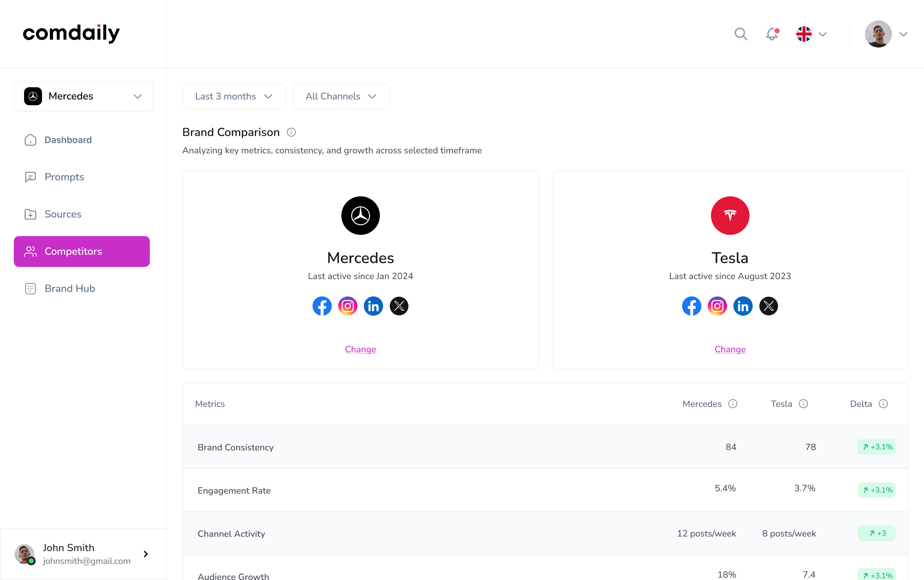The height and width of the screenshot is (580, 924).
Task: Click Mercedes Facebook icon
Action: 322,306
